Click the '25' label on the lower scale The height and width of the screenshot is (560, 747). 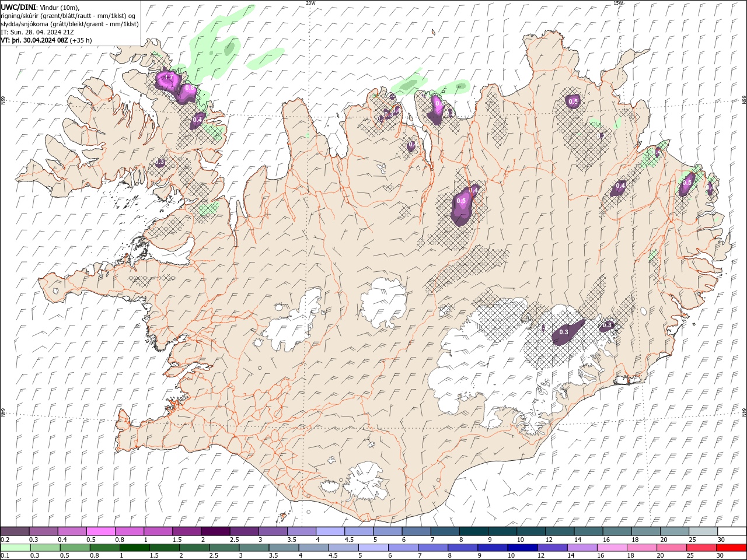(690, 555)
